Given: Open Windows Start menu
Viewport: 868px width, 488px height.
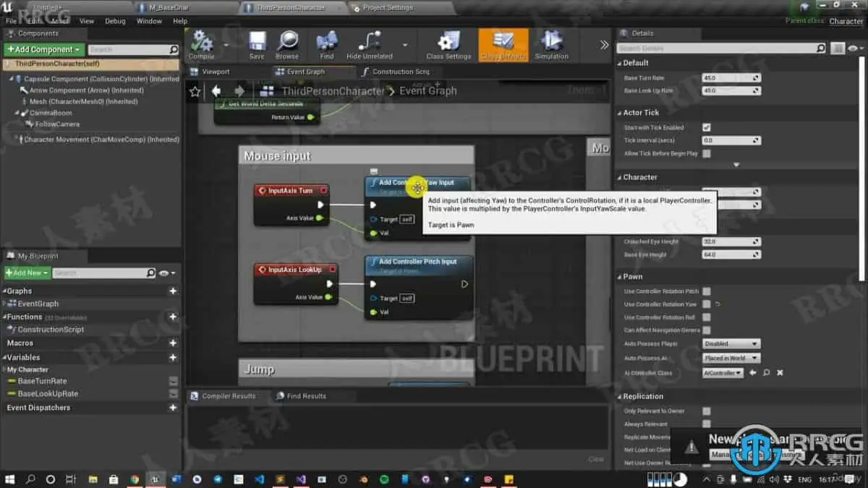Looking at the screenshot, I should tap(10, 479).
